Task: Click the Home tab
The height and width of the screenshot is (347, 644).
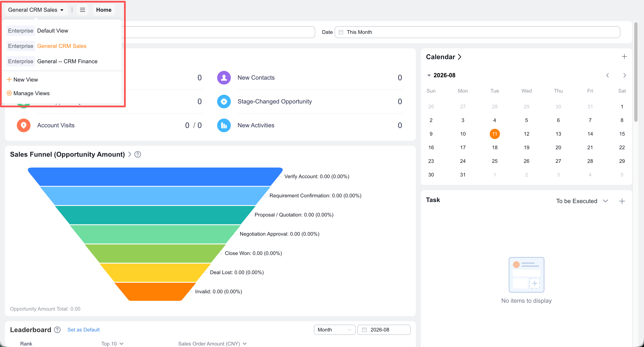Action: [104, 10]
